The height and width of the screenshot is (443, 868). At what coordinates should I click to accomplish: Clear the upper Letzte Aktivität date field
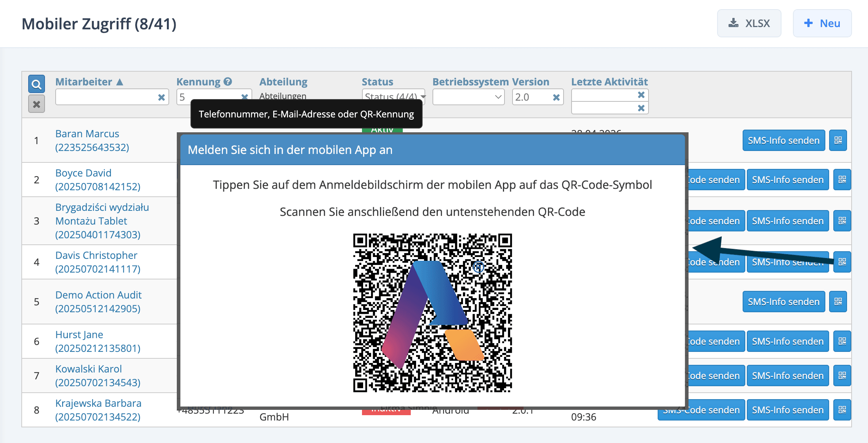(x=641, y=95)
